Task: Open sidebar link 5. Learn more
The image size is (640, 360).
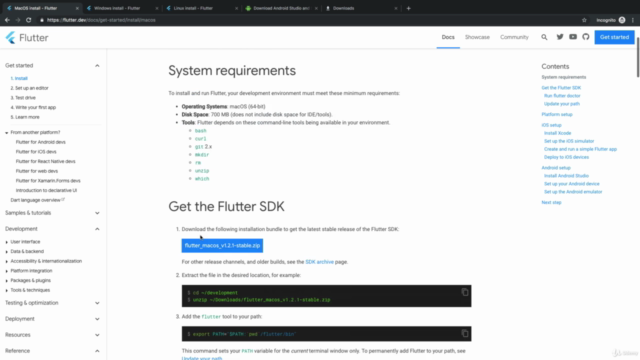Action: pos(25,117)
